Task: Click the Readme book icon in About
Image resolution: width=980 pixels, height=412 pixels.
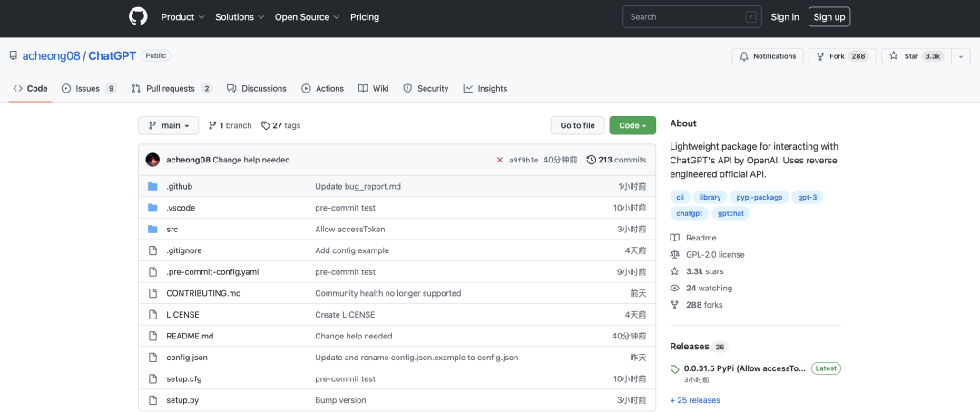Action: [674, 238]
